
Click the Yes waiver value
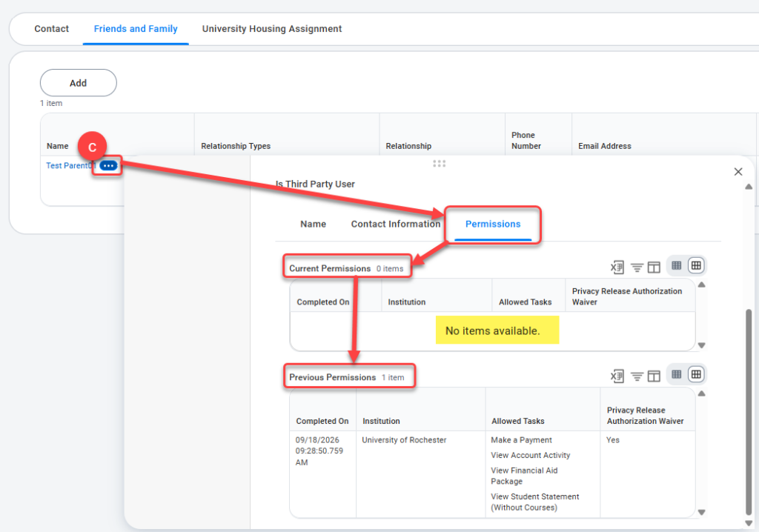coord(613,440)
